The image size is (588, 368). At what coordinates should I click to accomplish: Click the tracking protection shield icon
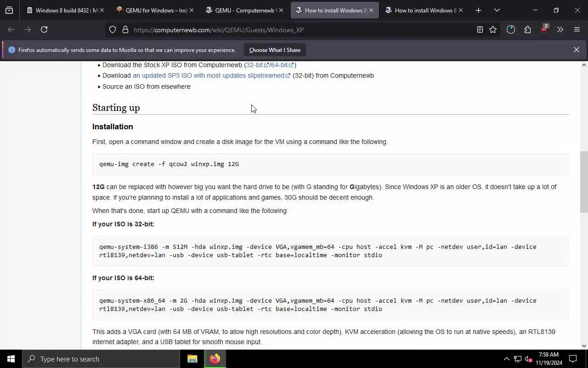click(x=113, y=29)
